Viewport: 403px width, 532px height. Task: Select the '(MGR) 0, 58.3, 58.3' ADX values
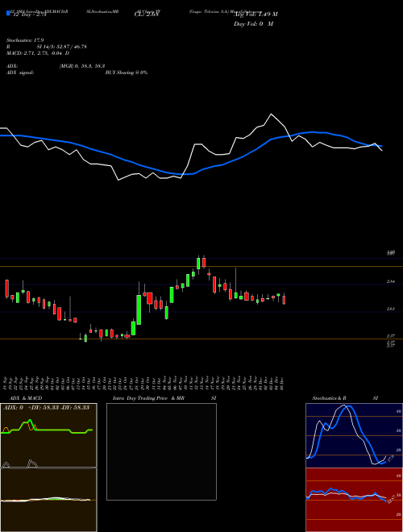pos(81,67)
